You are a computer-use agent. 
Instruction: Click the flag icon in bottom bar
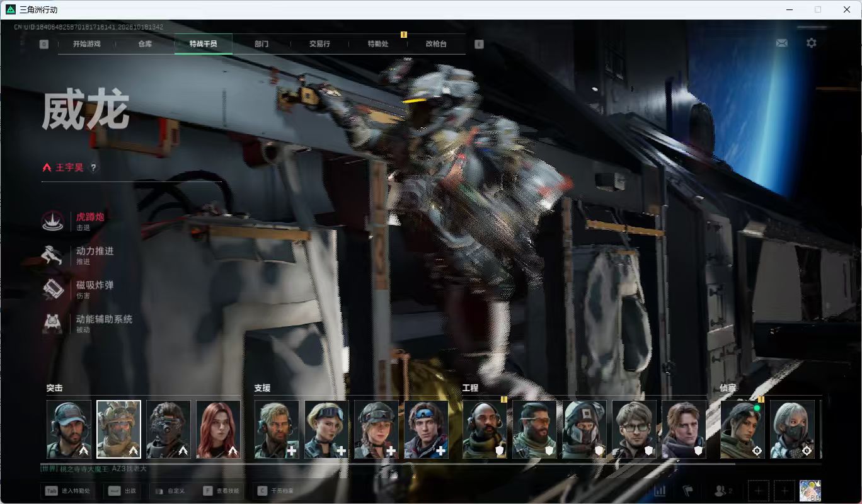[688, 490]
